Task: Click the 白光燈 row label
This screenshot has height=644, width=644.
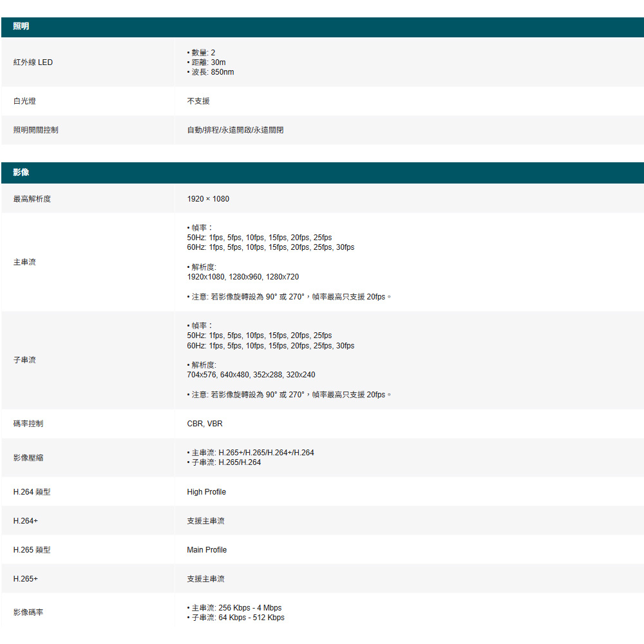Action: coord(24,101)
